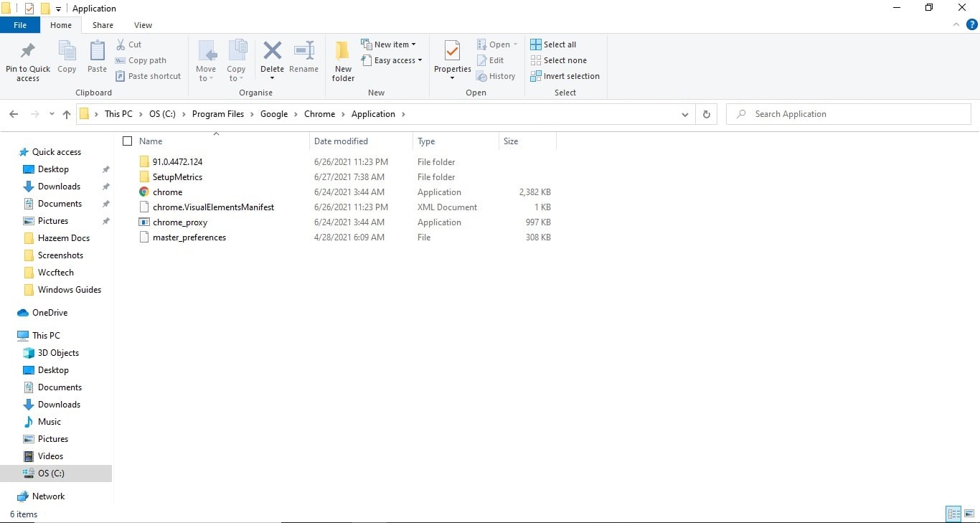Select the chrome_proxy application
The image size is (980, 523).
(x=179, y=222)
